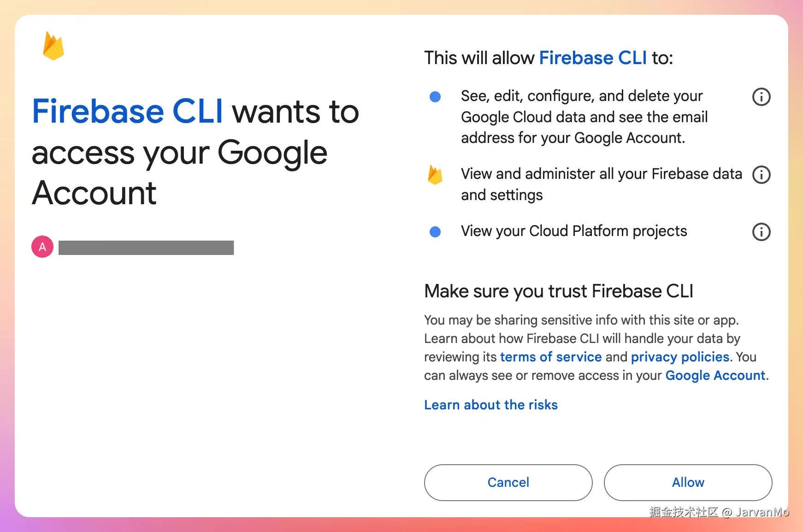Open info for View your Cloud Platform projects
Image resolution: width=803 pixels, height=532 pixels.
click(x=761, y=232)
